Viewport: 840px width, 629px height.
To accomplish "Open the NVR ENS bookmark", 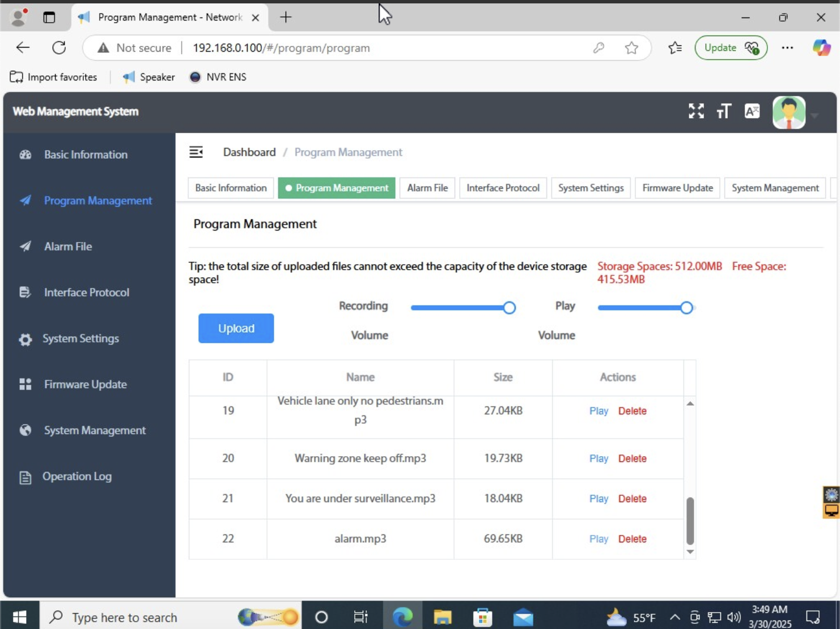I will pyautogui.click(x=218, y=77).
